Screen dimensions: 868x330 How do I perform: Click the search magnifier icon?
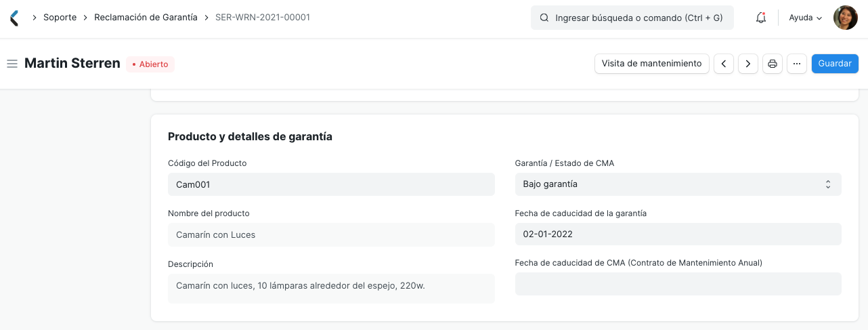(544, 18)
